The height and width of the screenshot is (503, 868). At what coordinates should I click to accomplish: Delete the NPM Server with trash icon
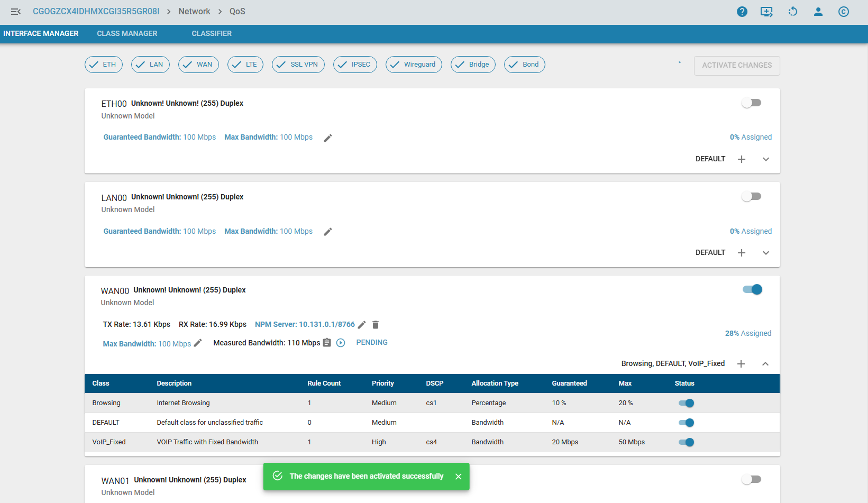tap(376, 325)
